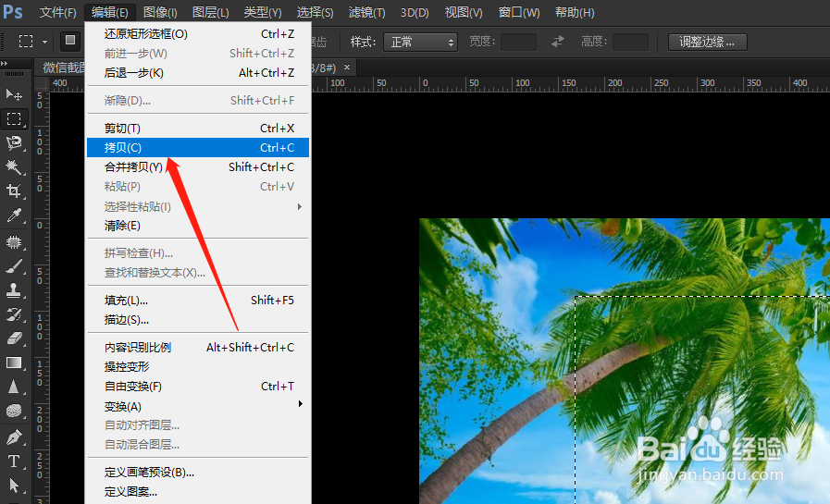The image size is (830, 504).
Task: Expand the 选择性粘贴(I) submenu
Action: tap(198, 206)
